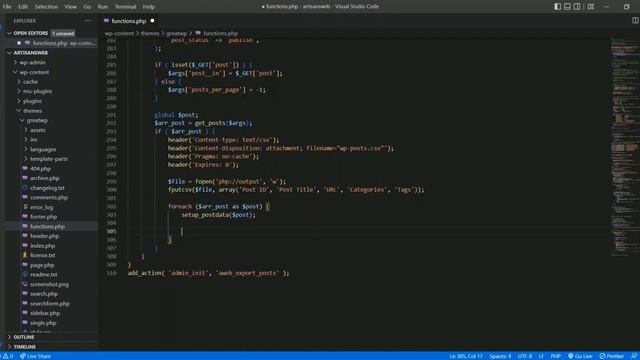640x360 pixels.
Task: Collapse the ARTISANSWEB root folder
Action: tap(31, 53)
